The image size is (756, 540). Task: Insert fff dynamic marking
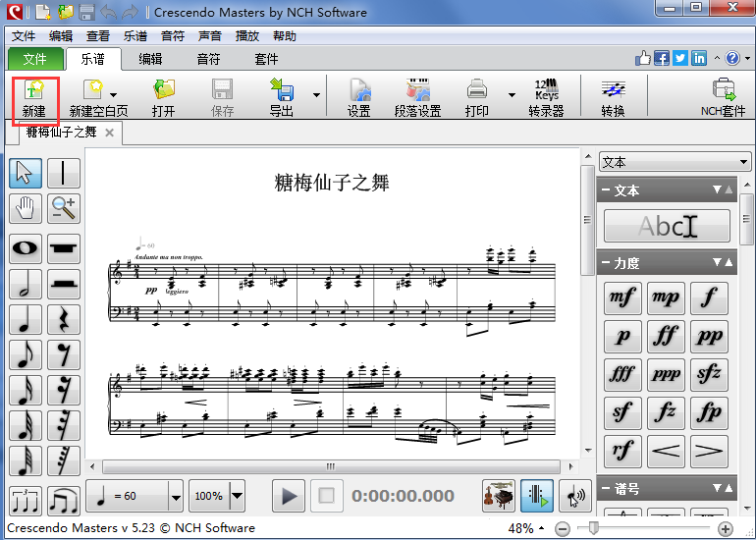pyautogui.click(x=622, y=375)
